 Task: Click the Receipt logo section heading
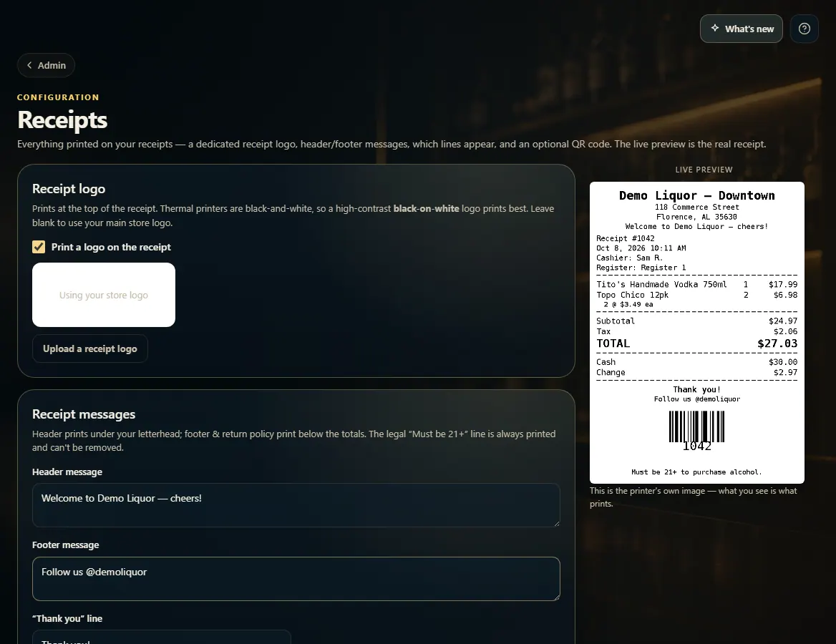coord(69,189)
